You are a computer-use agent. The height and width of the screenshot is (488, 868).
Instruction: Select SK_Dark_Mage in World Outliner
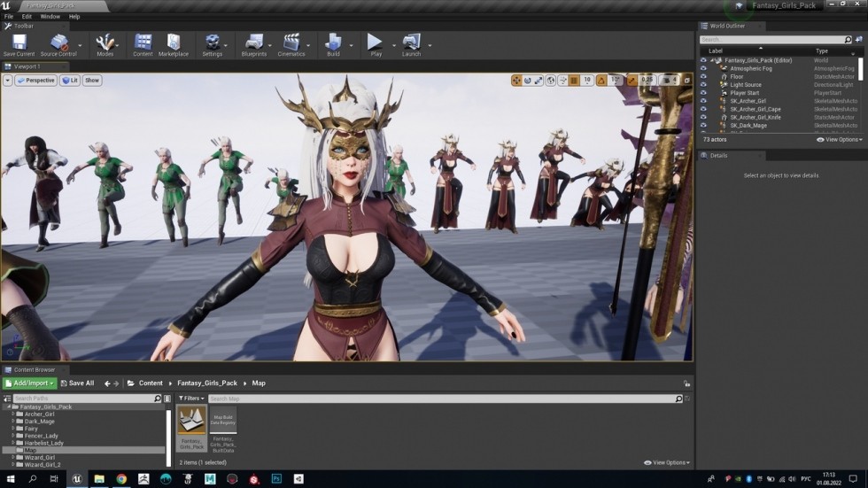(x=748, y=126)
